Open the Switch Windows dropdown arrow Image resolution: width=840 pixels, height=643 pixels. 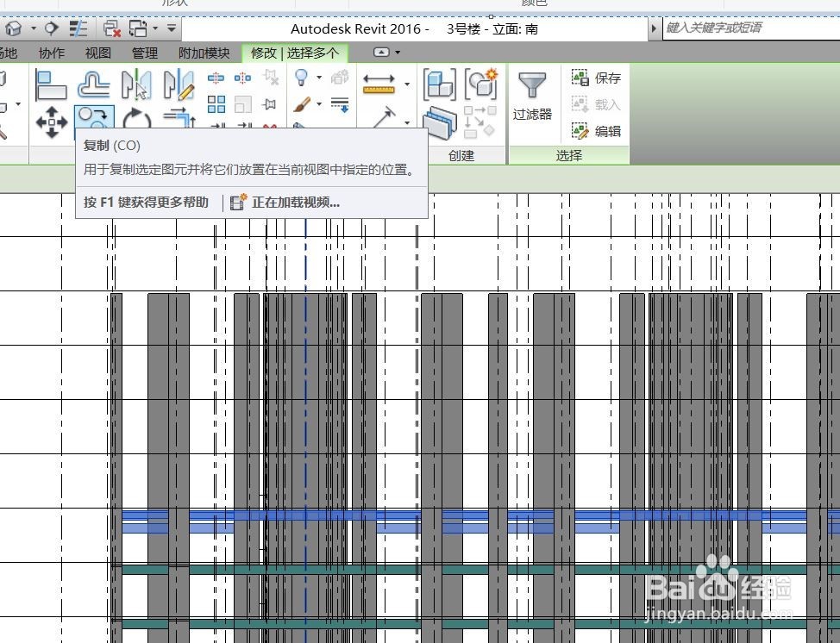coord(155,28)
